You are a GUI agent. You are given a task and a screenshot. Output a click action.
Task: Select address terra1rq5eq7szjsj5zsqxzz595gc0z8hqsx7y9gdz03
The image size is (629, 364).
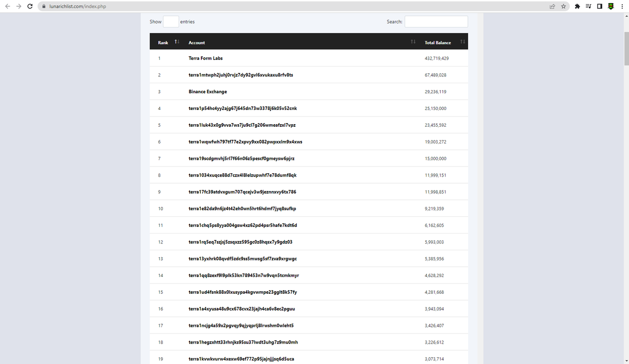(x=240, y=242)
